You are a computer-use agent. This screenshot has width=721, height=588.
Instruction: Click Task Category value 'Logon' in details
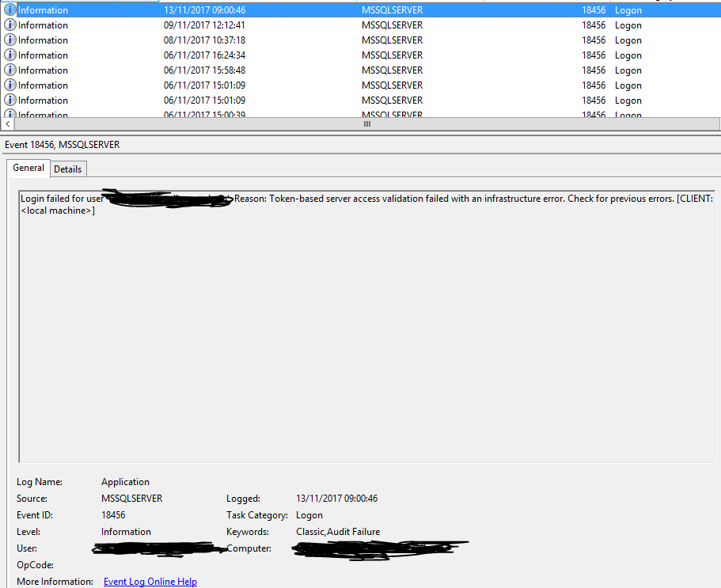pos(309,515)
